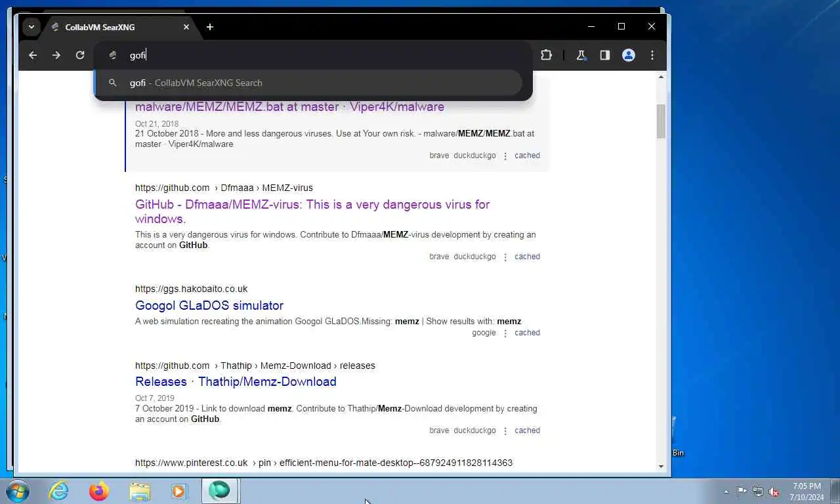Open the user profile avatar icon
The width and height of the screenshot is (840, 504).
point(629,55)
